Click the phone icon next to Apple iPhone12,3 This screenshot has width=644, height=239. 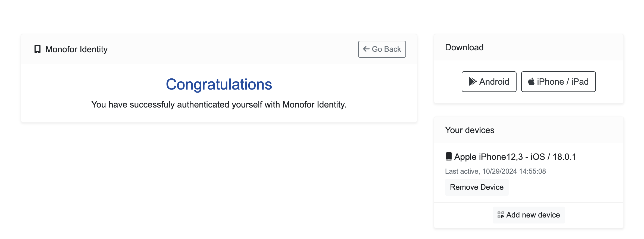(449, 157)
